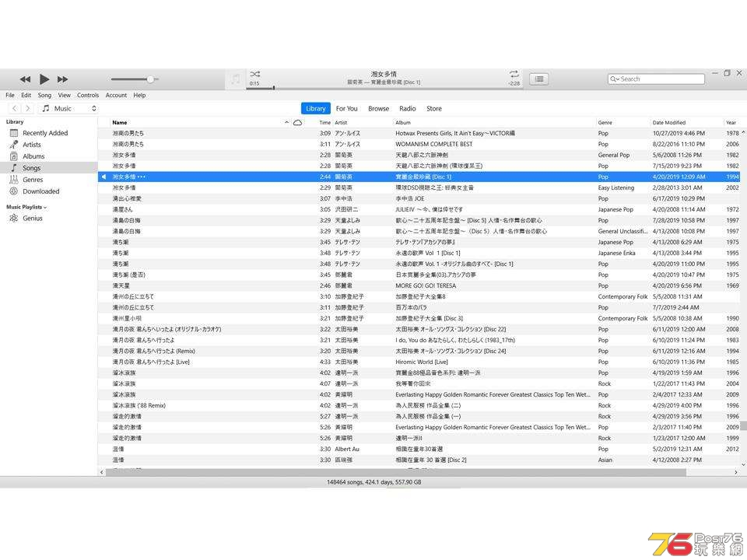This screenshot has height=560, width=747.
Task: Sort by the Genre column header
Action: coord(605,123)
